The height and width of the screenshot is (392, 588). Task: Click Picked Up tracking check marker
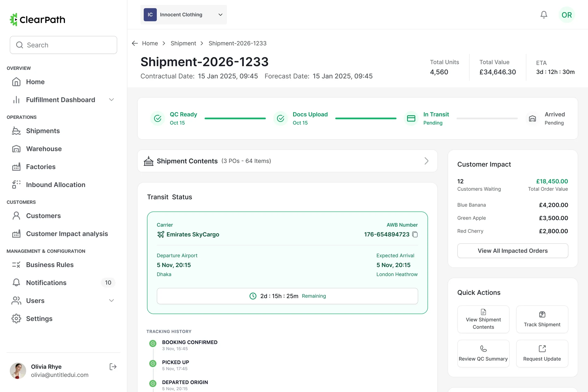point(153,364)
